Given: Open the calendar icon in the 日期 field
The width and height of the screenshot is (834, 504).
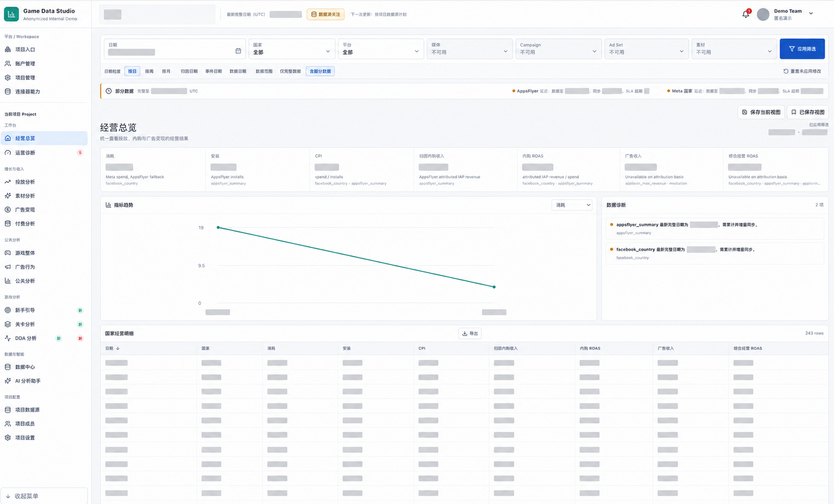Looking at the screenshot, I should [238, 51].
